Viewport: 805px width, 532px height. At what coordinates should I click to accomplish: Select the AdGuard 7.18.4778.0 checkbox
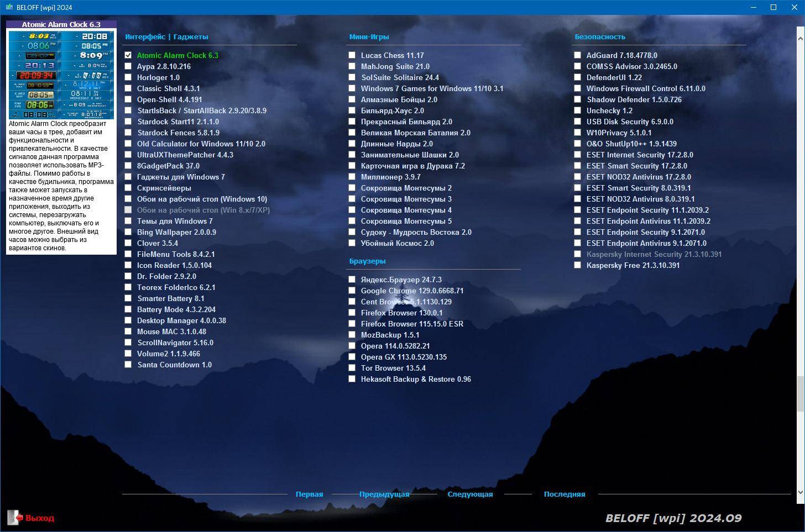point(578,55)
